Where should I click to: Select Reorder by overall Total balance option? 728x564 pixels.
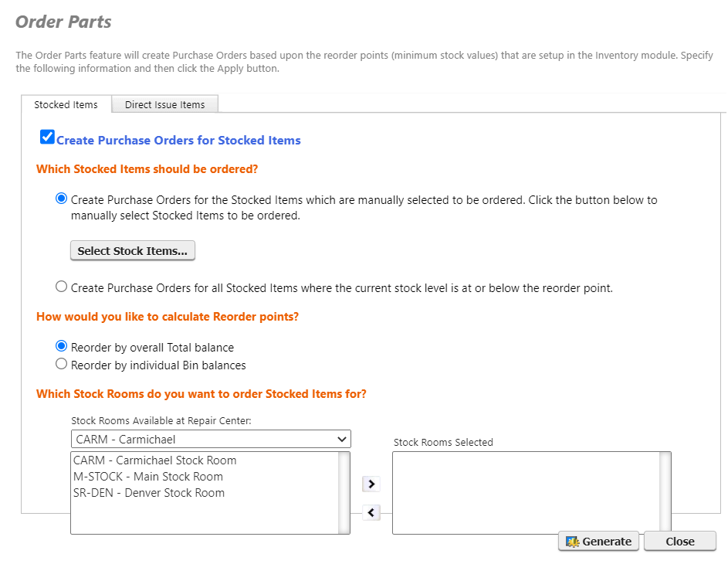tap(61, 347)
